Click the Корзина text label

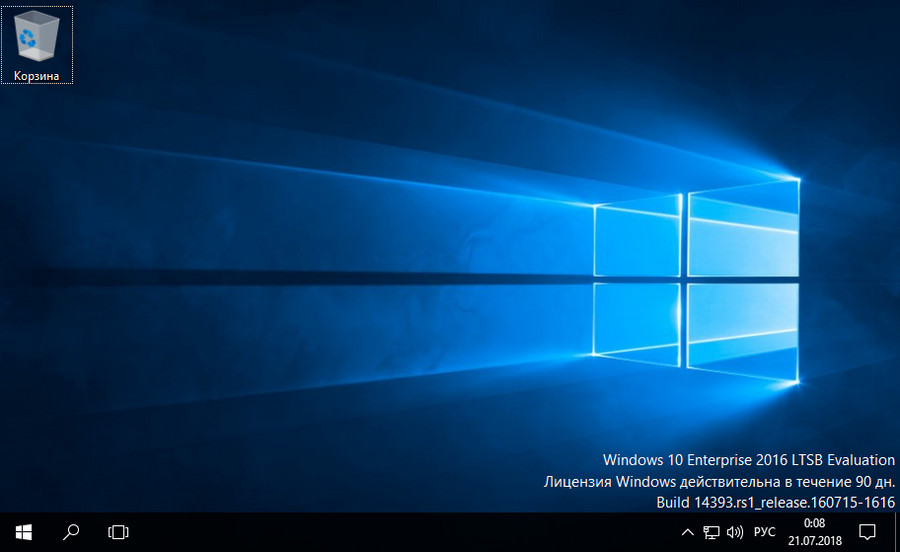pyautogui.click(x=37, y=75)
